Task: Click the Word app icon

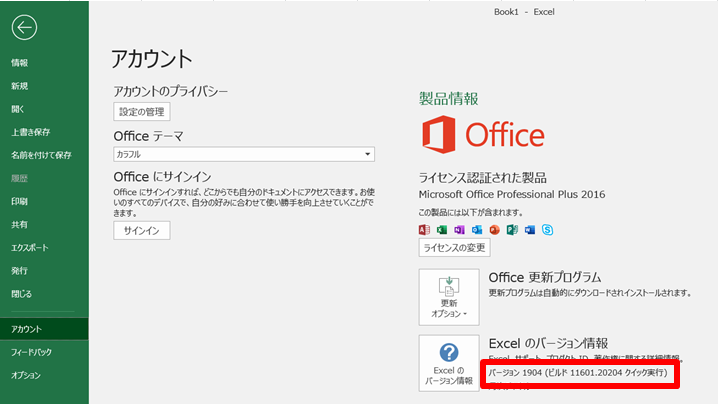Action: 530,229
